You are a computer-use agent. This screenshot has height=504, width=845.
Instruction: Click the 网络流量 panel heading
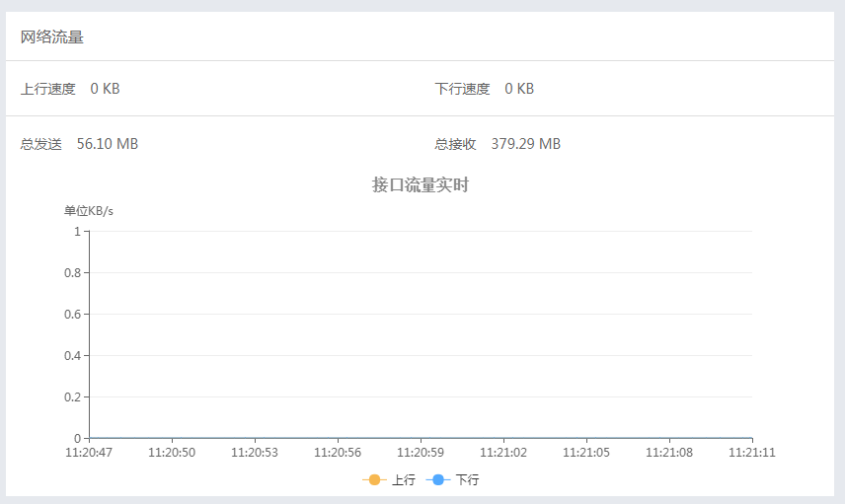[x=52, y=37]
